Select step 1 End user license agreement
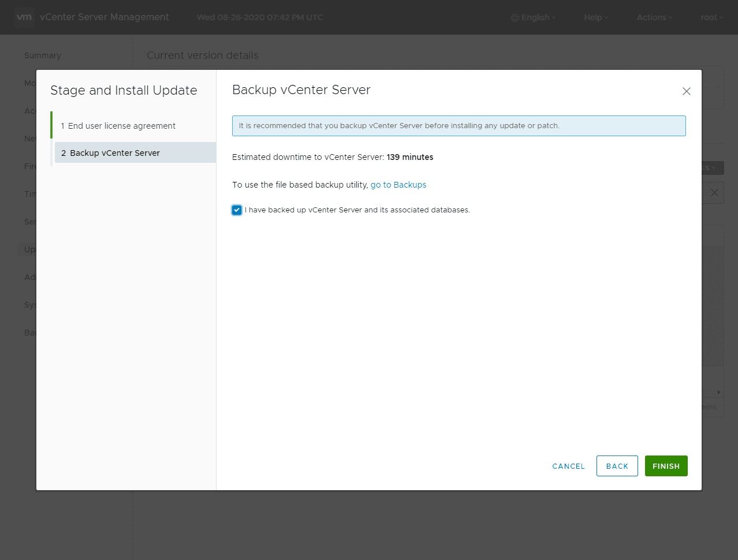738x560 pixels. [x=122, y=126]
